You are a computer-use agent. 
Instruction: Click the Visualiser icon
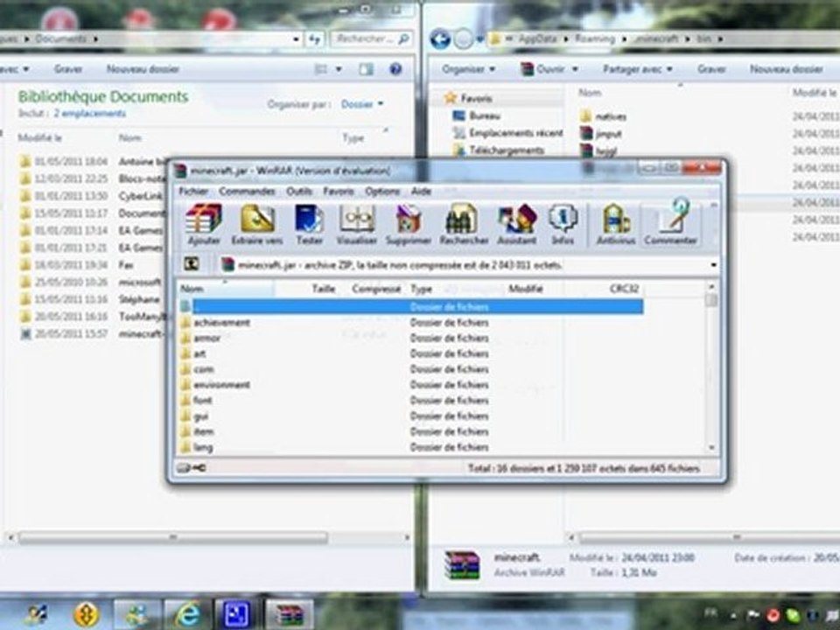tap(356, 225)
